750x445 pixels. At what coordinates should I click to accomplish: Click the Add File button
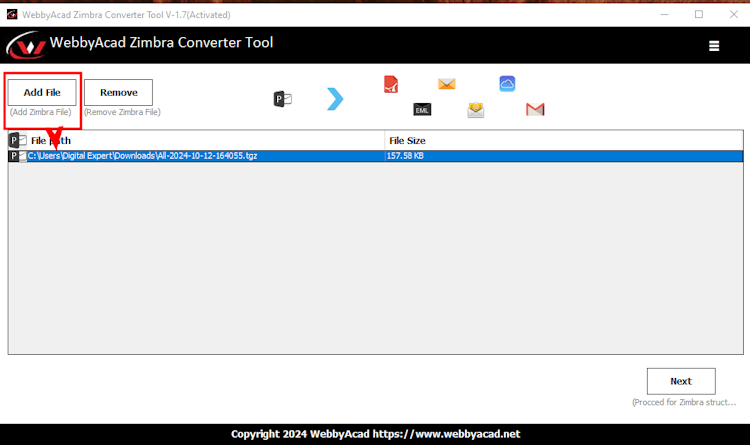point(42,92)
